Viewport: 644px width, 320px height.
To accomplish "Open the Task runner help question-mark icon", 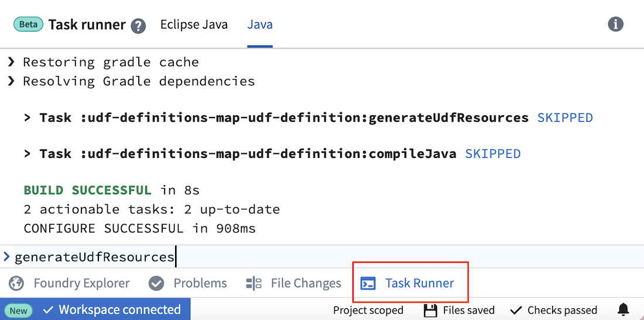I will [138, 26].
